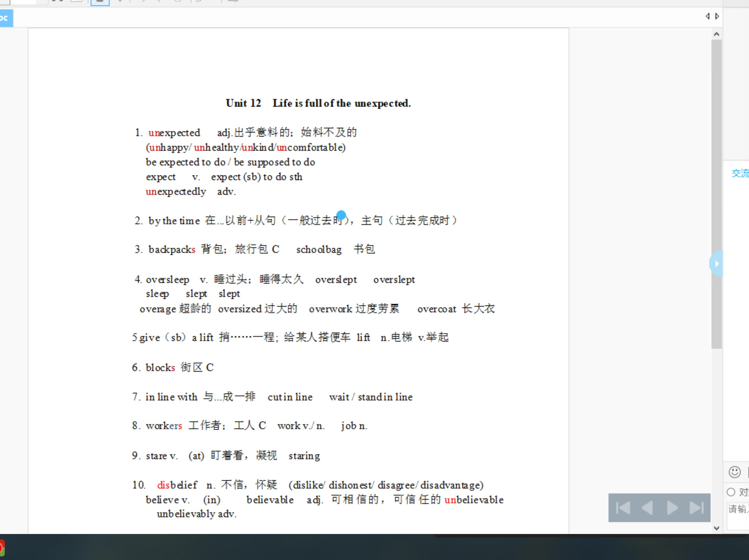Viewport: 749px width, 560px height.
Task: Click the word 'blocks' in item 6
Action: click(x=160, y=368)
